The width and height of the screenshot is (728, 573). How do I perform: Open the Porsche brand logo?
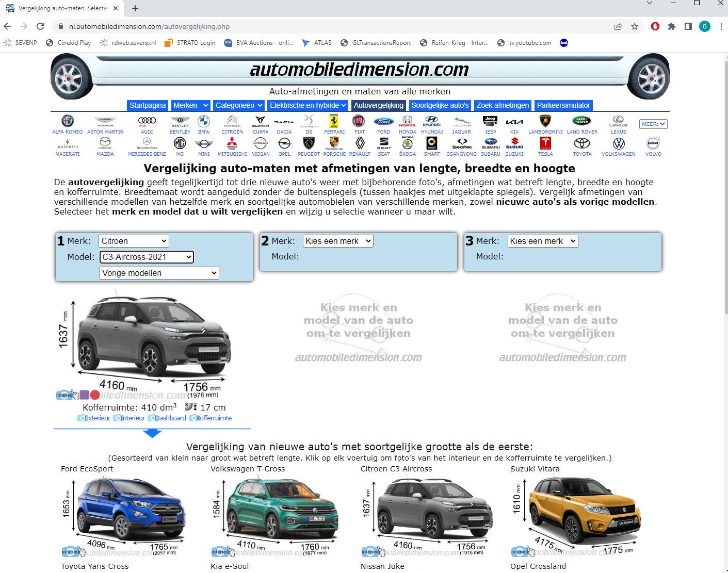(x=334, y=144)
